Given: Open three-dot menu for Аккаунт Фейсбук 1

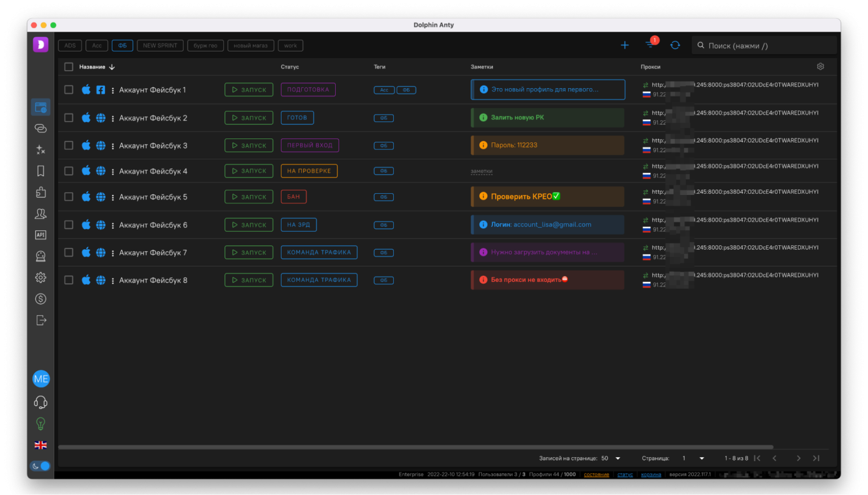Looking at the screenshot, I should pyautogui.click(x=112, y=90).
